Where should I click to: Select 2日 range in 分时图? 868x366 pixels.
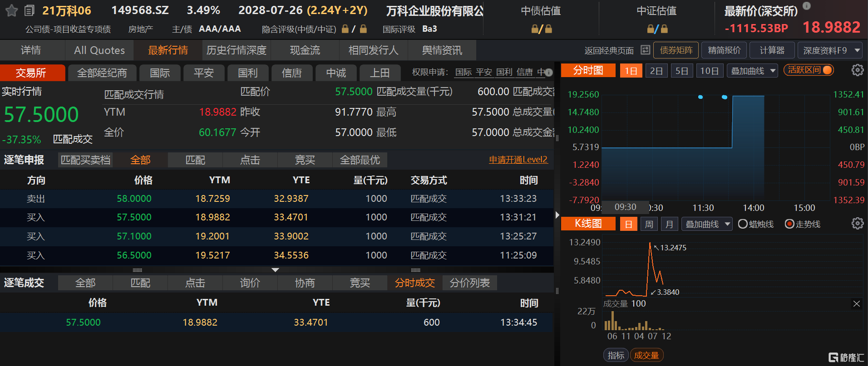[656, 71]
